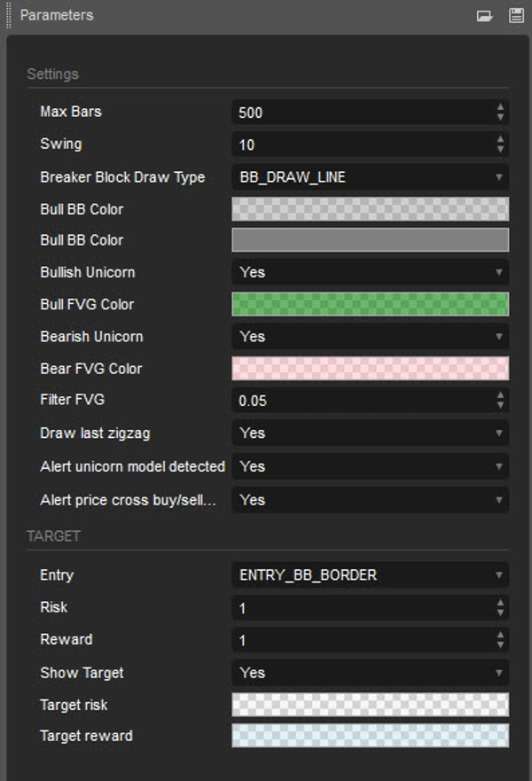Click the Entry label
This screenshot has width=532, height=781.
click(x=57, y=575)
